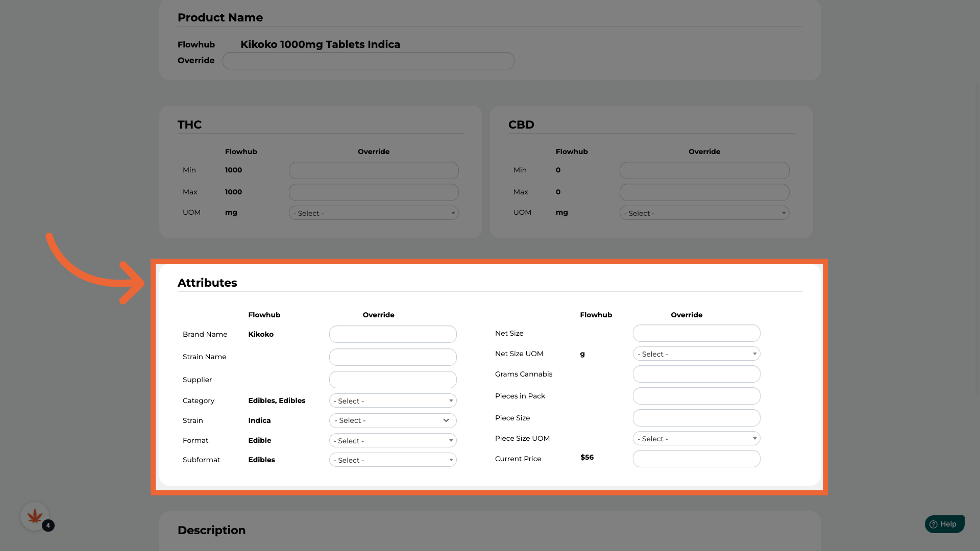Expand the Category override select

click(393, 400)
